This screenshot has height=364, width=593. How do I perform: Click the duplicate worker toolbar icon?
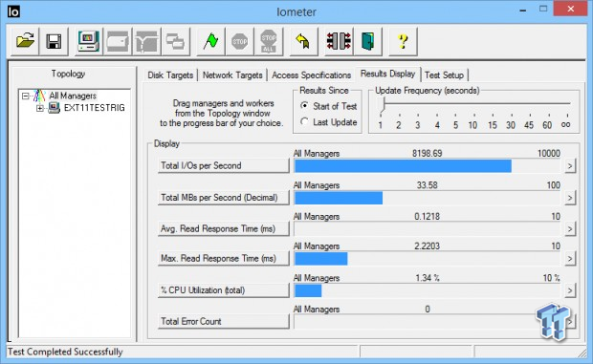175,41
